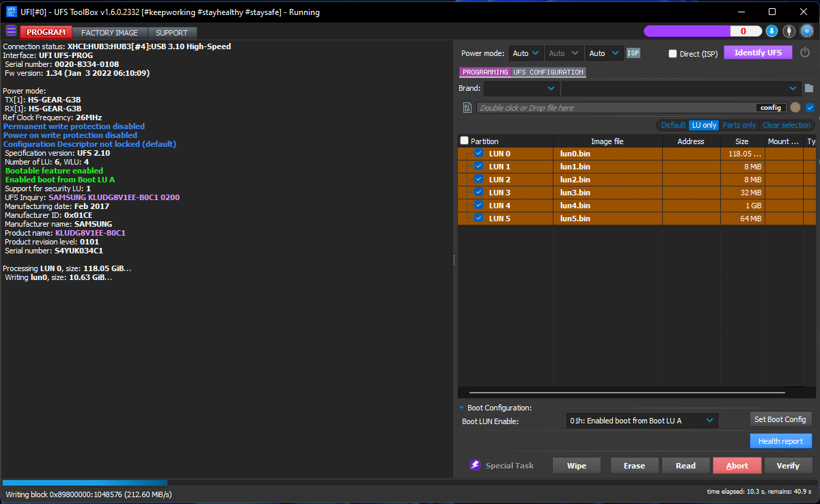Screen dimensions: 820x504
Task: Click the Wipe button
Action: (x=577, y=466)
